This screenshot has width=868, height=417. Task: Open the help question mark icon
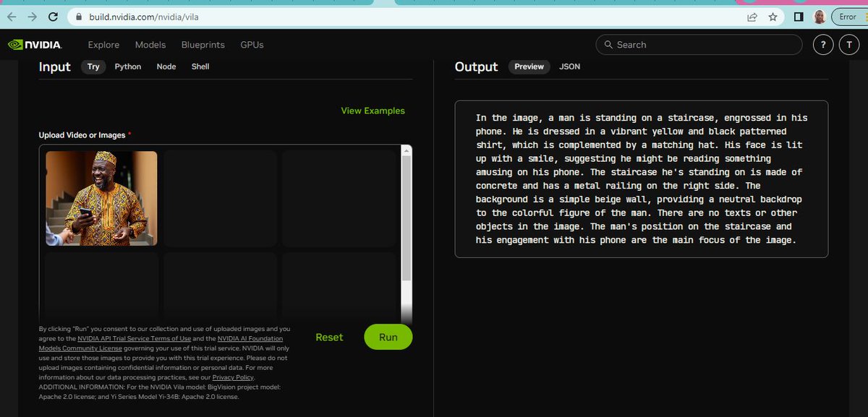[x=823, y=45]
